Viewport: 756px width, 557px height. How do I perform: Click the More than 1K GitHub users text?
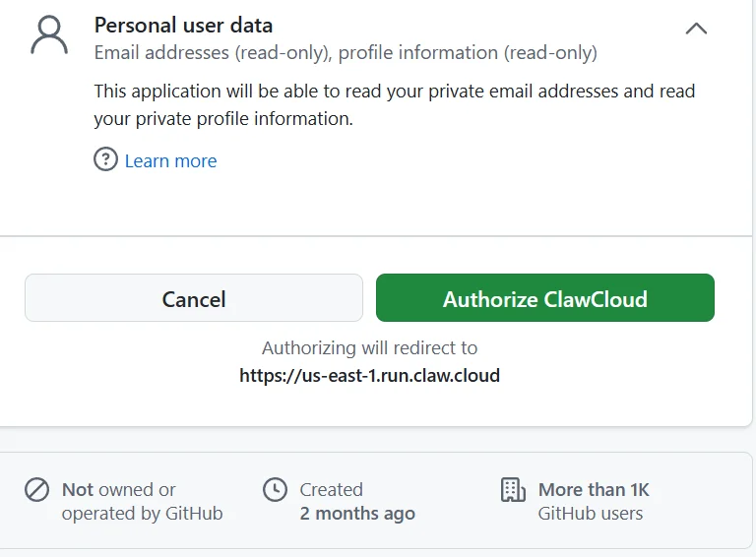pyautogui.click(x=594, y=501)
